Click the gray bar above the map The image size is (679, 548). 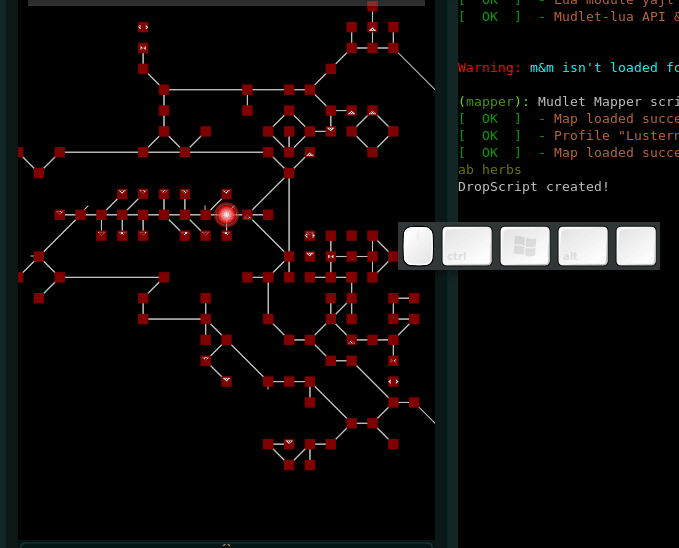[x=226, y=3]
